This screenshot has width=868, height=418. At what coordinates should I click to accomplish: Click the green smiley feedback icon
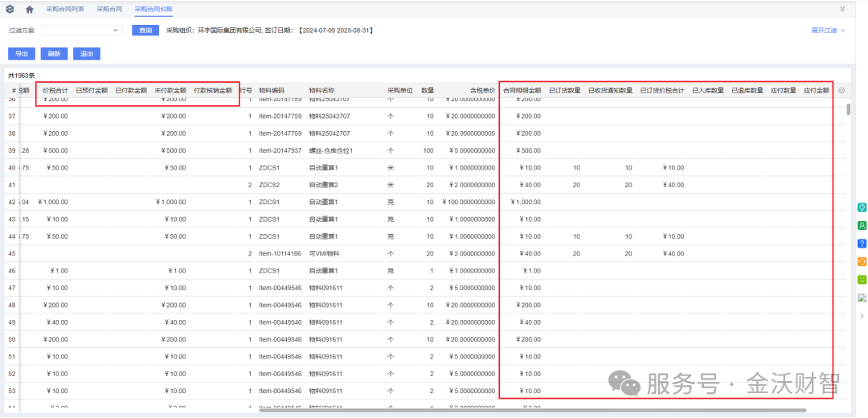point(862,280)
